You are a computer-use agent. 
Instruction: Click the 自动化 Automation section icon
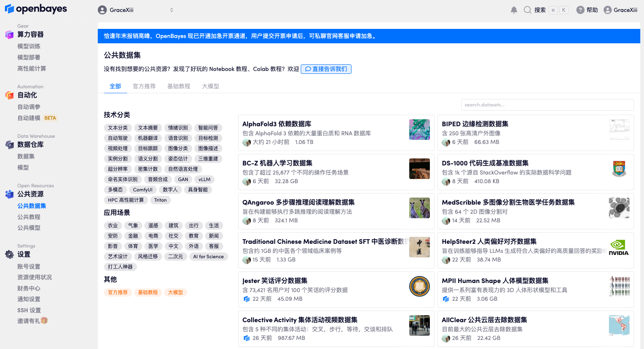(x=9, y=95)
